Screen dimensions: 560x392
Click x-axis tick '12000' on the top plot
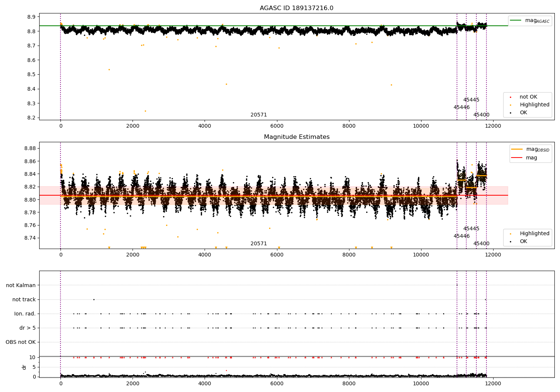pos(493,126)
